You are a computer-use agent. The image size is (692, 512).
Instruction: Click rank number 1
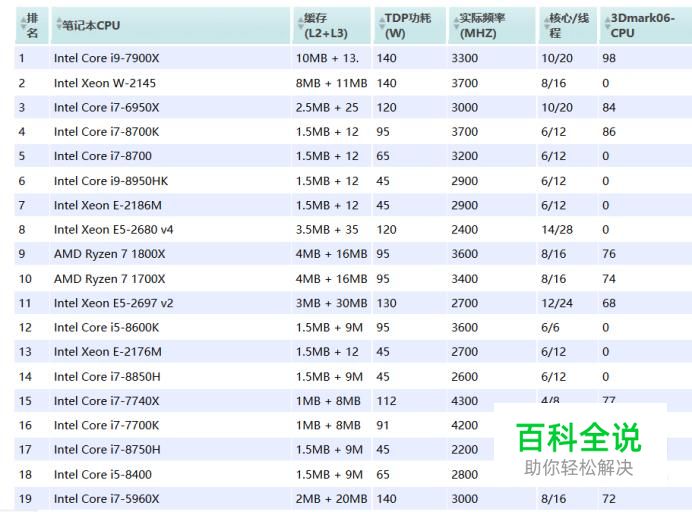tap(22, 58)
